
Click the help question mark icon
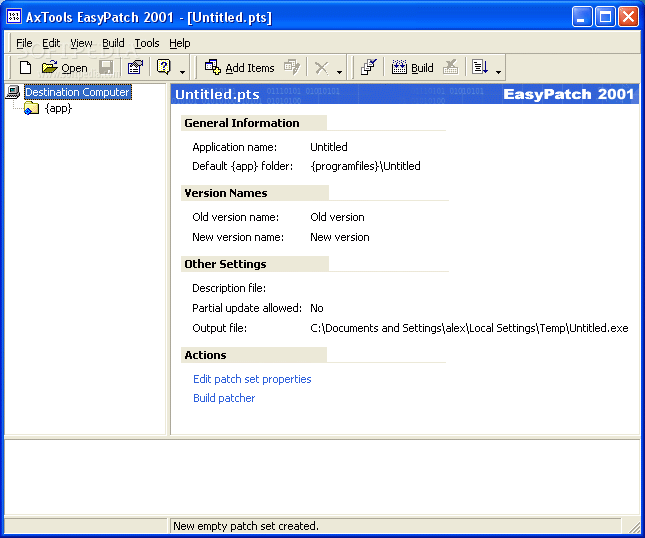[x=164, y=67]
